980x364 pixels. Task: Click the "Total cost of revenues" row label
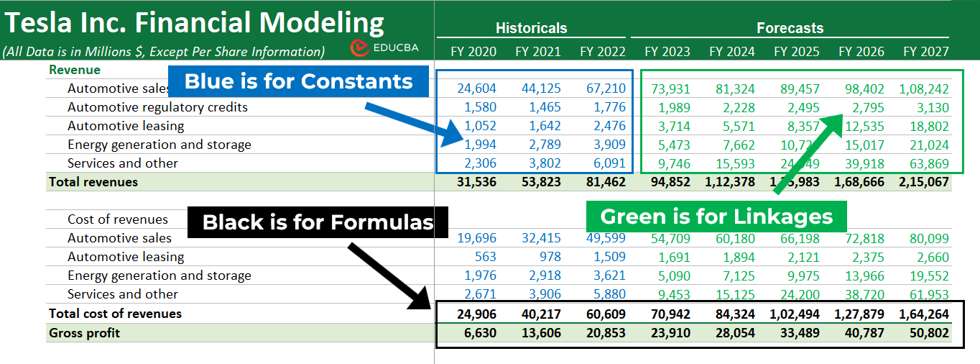click(x=115, y=314)
